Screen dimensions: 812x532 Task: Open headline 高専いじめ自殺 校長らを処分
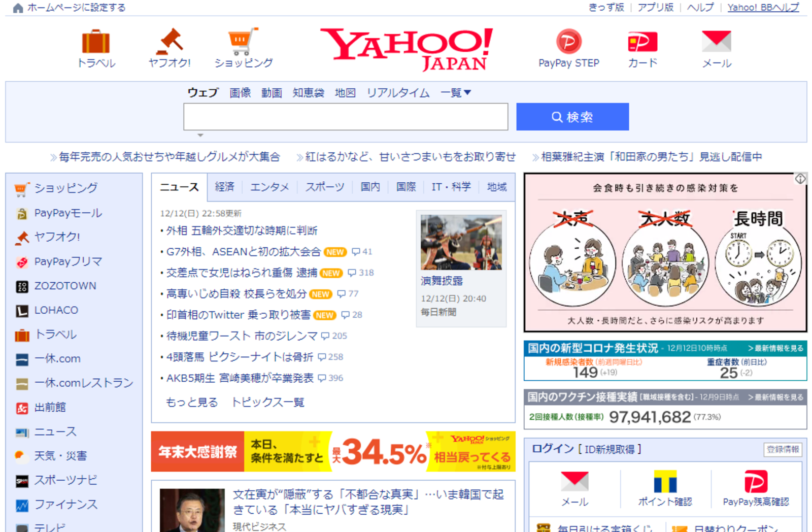coord(236,294)
